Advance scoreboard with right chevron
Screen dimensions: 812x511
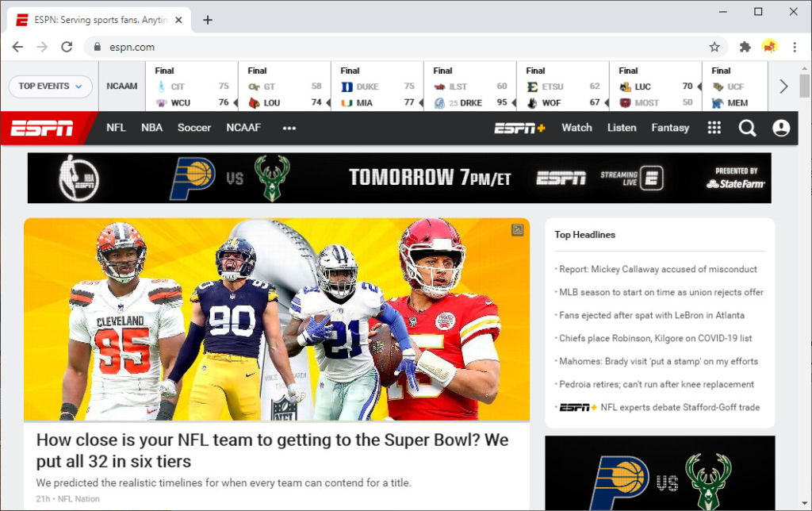coord(783,86)
